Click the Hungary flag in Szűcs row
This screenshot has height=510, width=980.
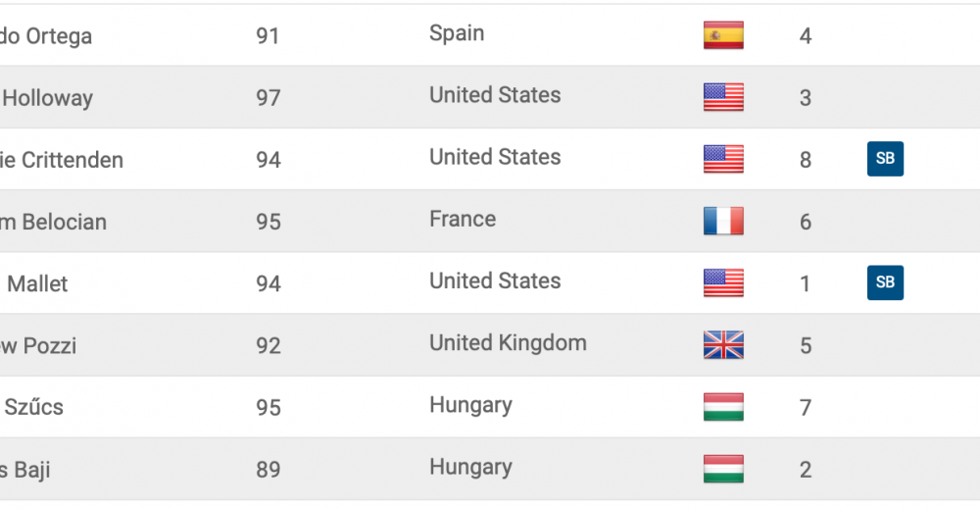[x=723, y=407]
